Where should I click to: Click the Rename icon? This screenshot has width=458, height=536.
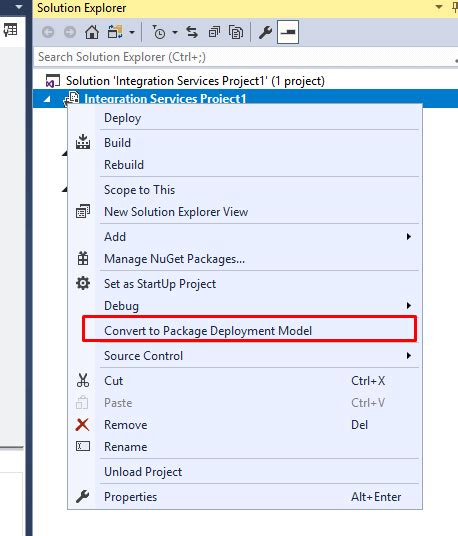click(83, 446)
